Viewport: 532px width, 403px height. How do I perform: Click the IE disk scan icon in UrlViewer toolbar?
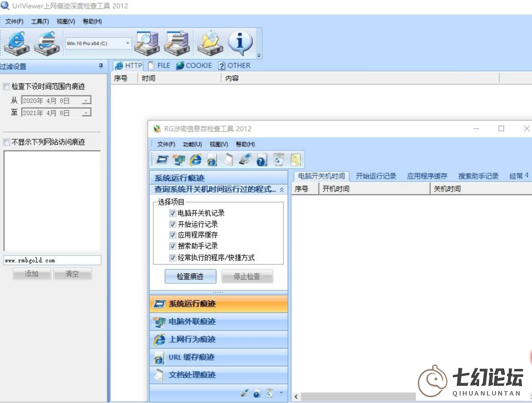17,43
